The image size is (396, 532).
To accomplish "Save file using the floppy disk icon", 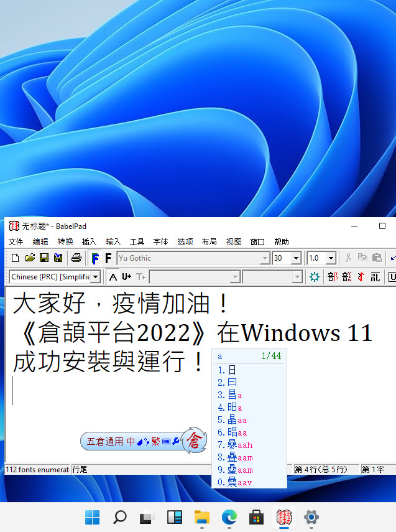I will pos(44,258).
